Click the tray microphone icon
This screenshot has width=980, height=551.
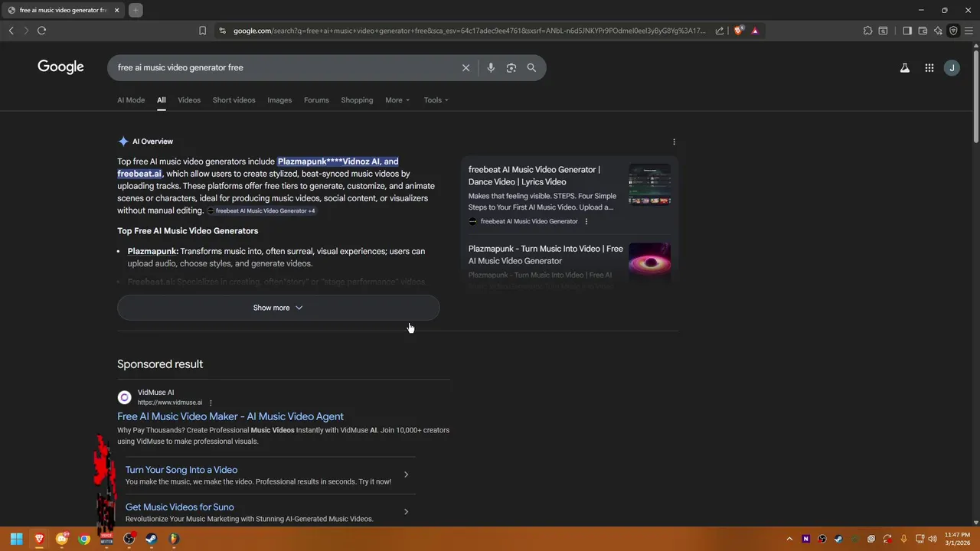(904, 539)
